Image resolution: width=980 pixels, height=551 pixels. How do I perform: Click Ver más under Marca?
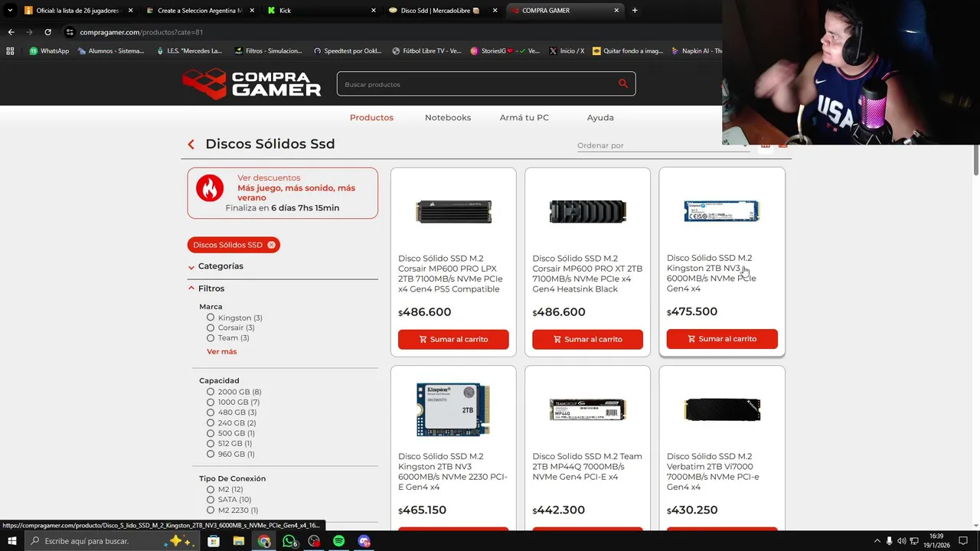click(222, 351)
